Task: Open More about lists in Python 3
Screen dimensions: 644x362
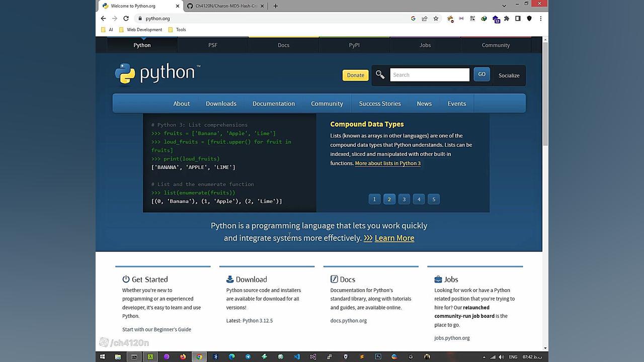Action: (x=387, y=163)
